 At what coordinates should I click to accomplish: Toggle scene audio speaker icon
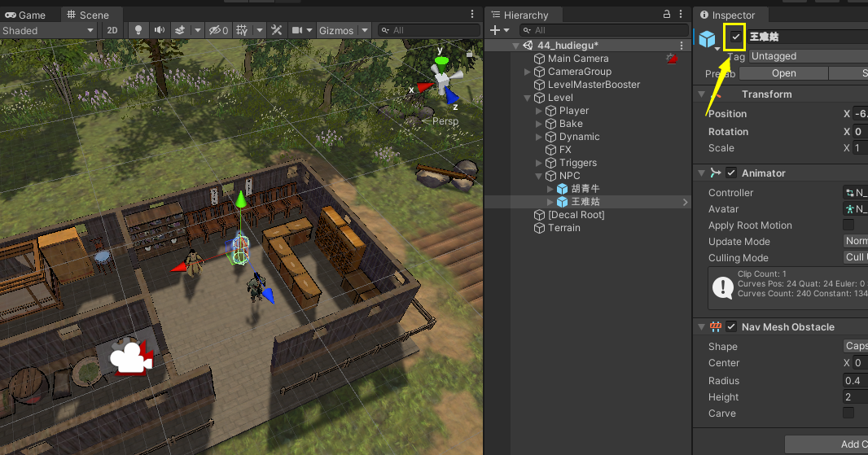coord(160,30)
